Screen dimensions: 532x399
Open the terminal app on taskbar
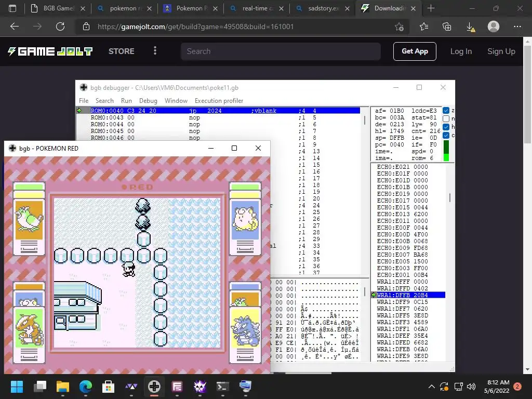click(222, 387)
